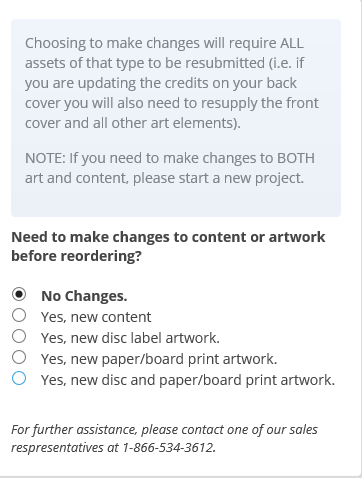Click the word "ALL" in the info box
This screenshot has width=362, height=478.
pos(292,43)
